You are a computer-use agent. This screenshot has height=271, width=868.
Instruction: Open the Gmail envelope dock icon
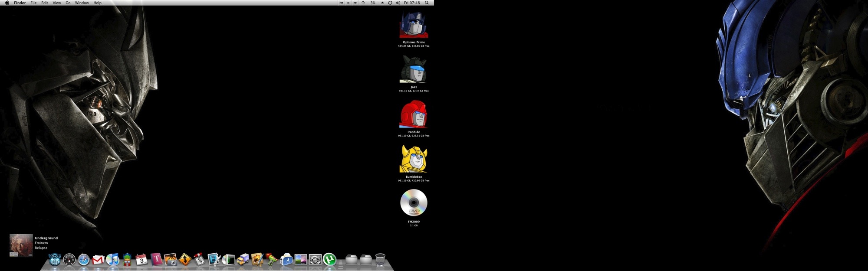click(x=98, y=260)
